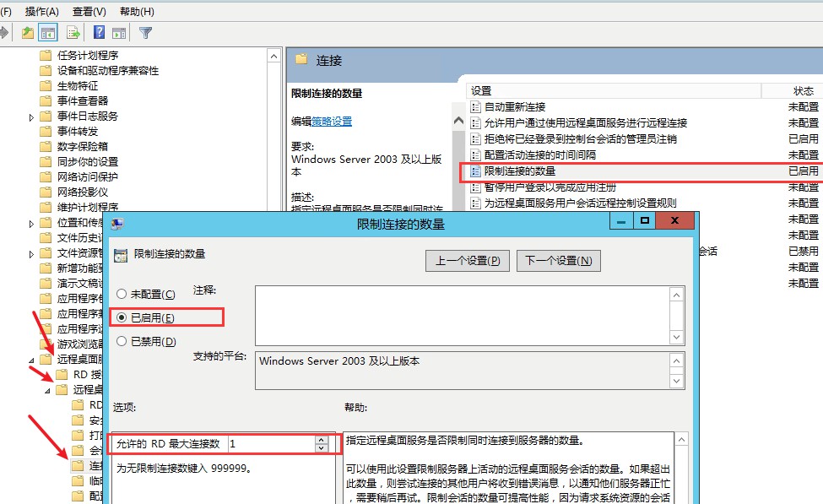Toggle the Show/Hide Action Pane toolbar icon
This screenshot has height=504, width=823.
[x=119, y=33]
